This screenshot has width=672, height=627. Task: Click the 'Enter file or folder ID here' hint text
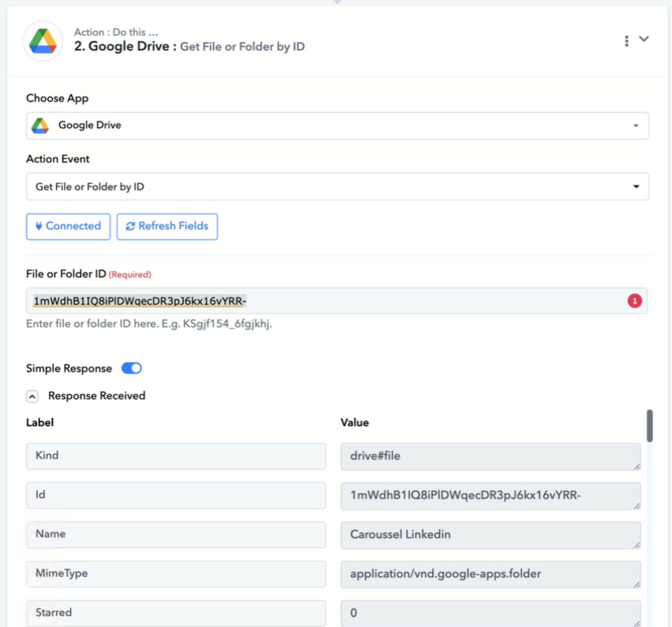[x=149, y=324]
